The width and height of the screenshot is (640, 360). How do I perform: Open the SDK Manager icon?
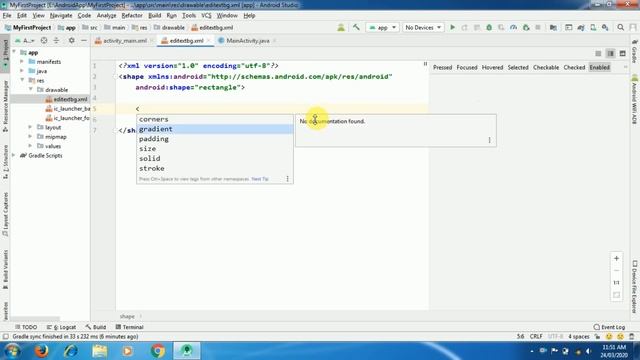coord(605,27)
